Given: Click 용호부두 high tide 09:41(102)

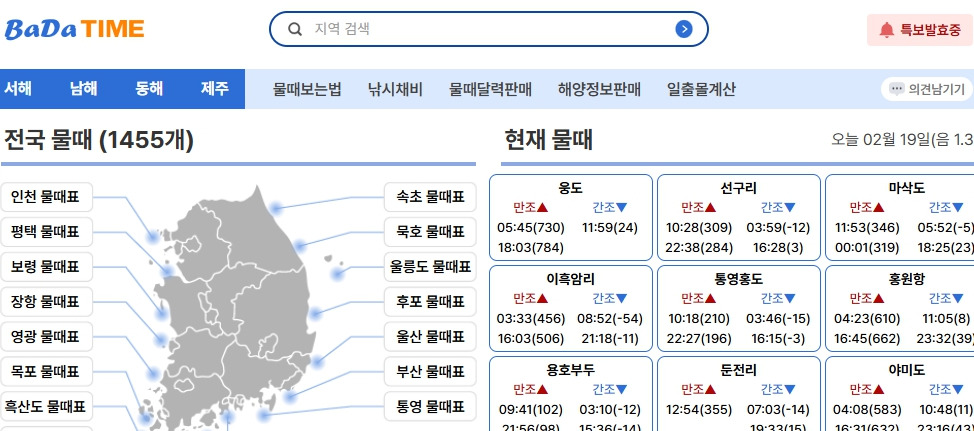Looking at the screenshot, I should (x=531, y=411).
